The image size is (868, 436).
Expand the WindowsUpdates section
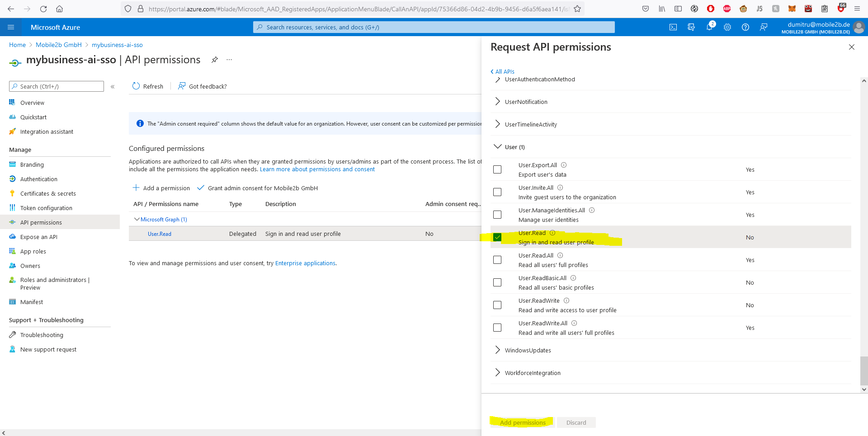pyautogui.click(x=497, y=350)
